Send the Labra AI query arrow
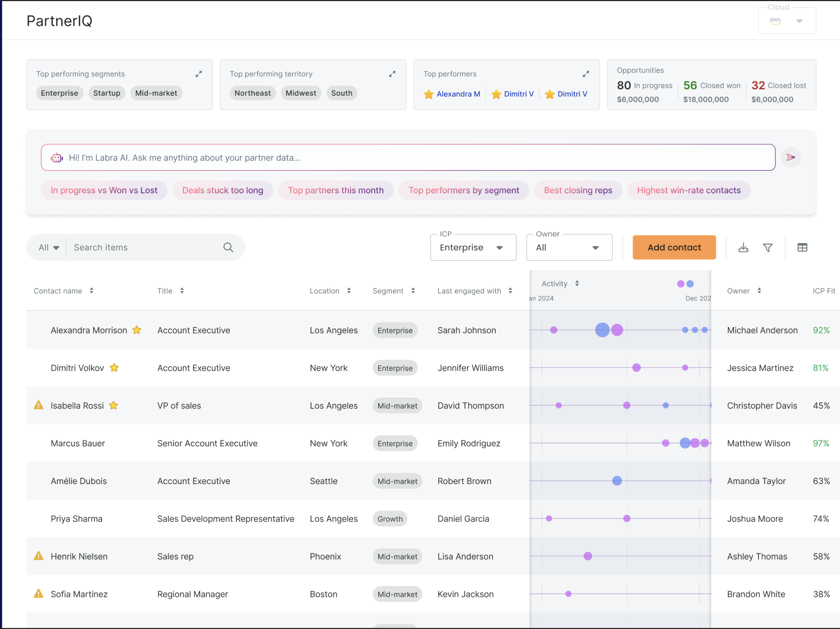This screenshot has width=840, height=629. point(791,158)
